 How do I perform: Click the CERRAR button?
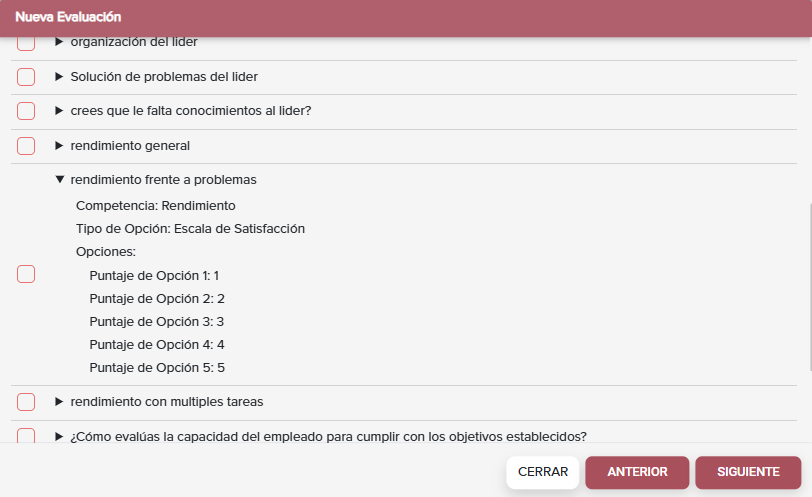(543, 472)
